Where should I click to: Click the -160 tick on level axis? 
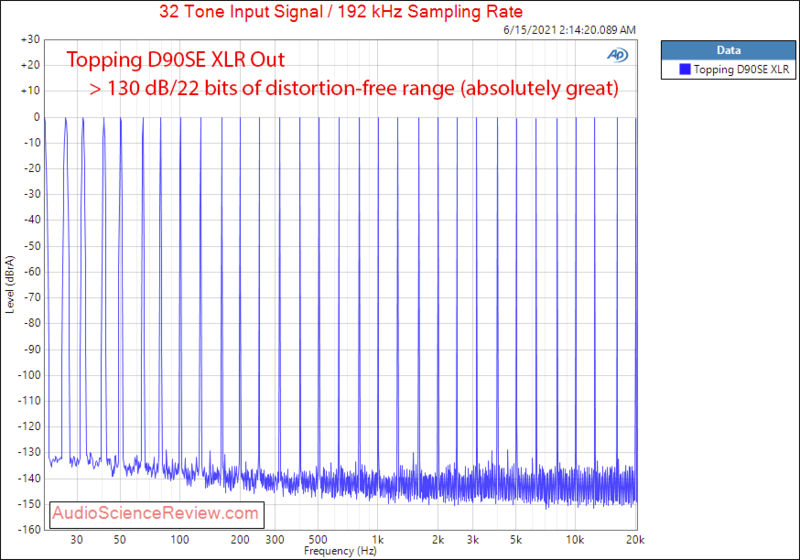coord(27,529)
